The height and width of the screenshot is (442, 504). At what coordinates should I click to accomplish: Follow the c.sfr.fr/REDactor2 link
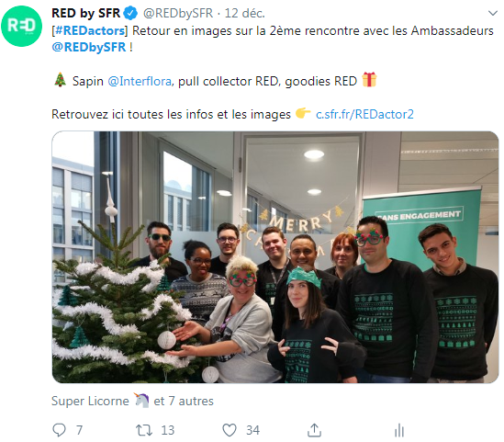point(364,114)
